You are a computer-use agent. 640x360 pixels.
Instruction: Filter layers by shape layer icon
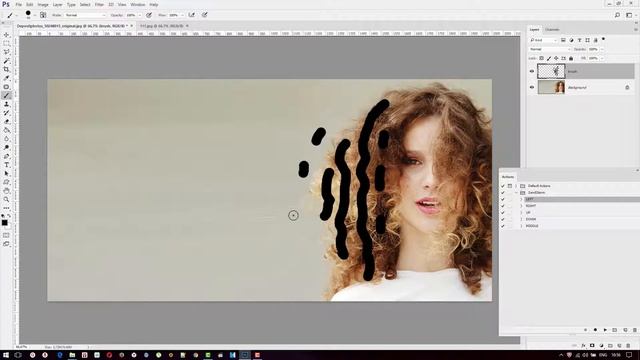587,40
